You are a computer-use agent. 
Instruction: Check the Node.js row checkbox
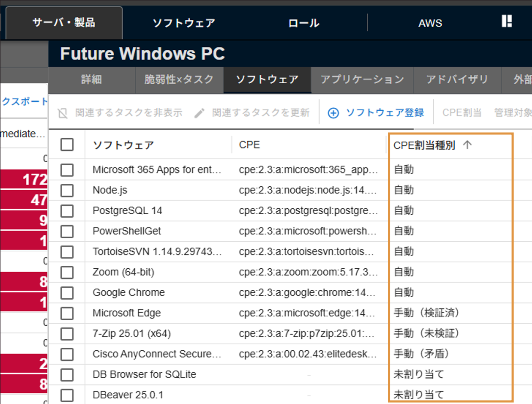tap(67, 190)
